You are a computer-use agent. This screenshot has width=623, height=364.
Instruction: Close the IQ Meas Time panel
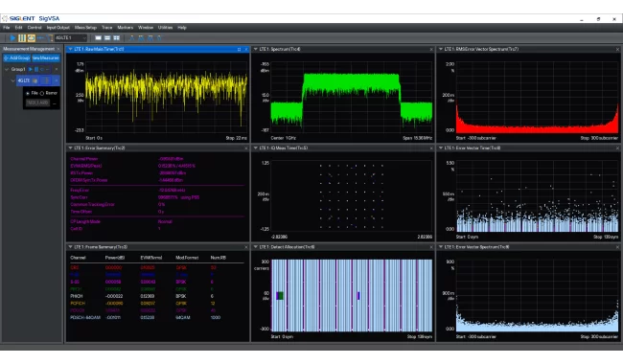coord(431,148)
